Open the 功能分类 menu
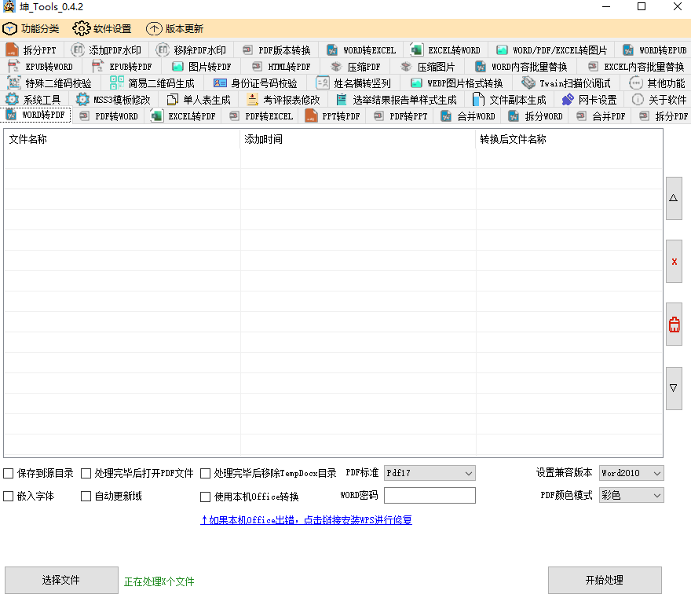The height and width of the screenshot is (616, 691). [x=31, y=28]
